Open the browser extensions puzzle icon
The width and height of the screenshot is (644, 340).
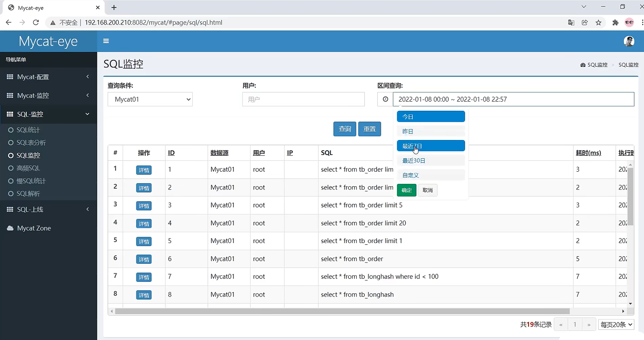click(x=615, y=23)
